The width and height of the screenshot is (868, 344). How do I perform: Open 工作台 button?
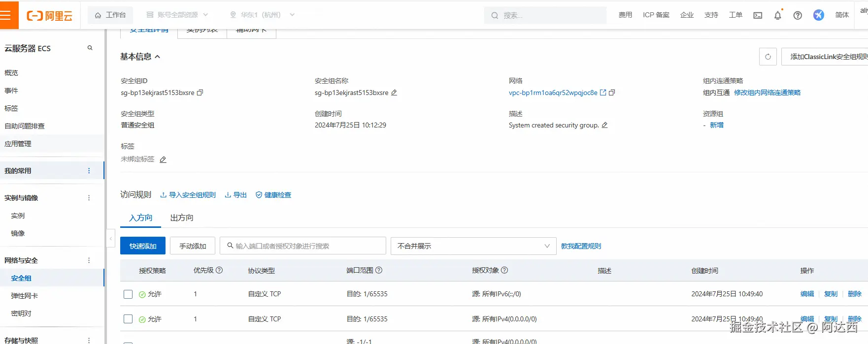click(110, 15)
